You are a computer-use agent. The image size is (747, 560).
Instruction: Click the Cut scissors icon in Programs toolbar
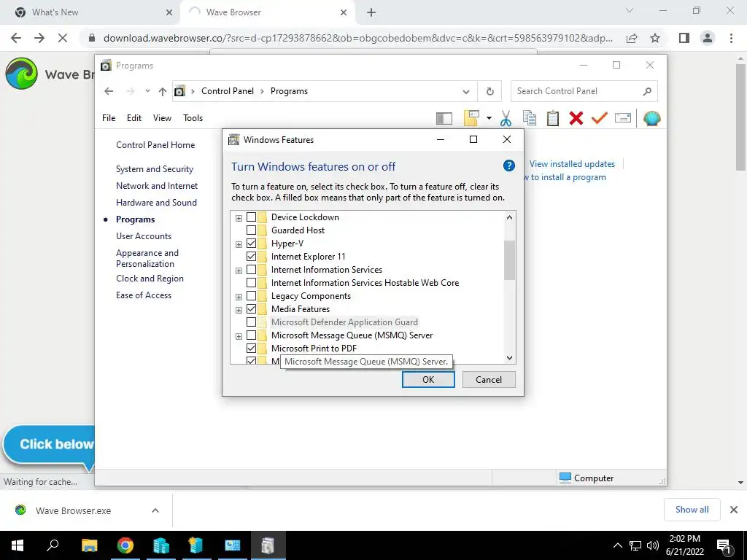click(x=506, y=118)
